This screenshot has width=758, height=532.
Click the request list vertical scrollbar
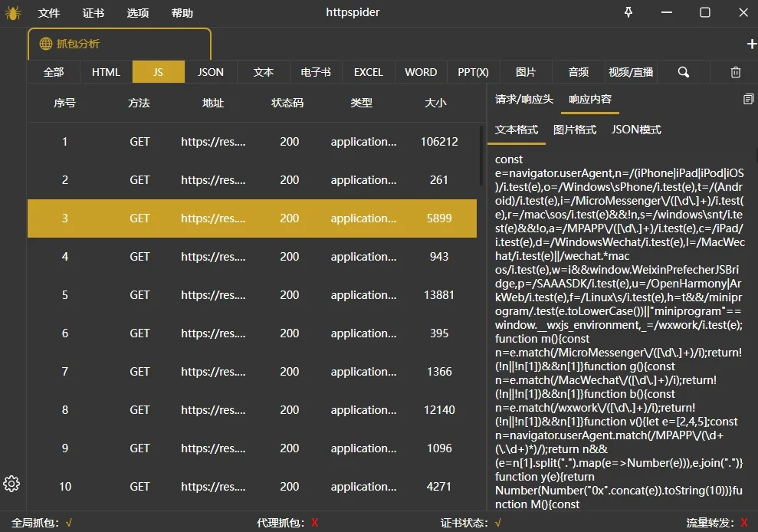coord(481,156)
